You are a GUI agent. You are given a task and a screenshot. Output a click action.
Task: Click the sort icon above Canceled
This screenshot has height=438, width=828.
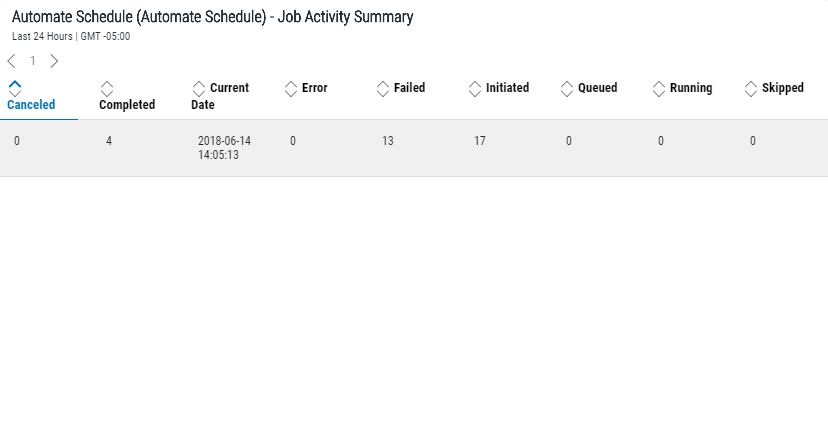pos(15,88)
